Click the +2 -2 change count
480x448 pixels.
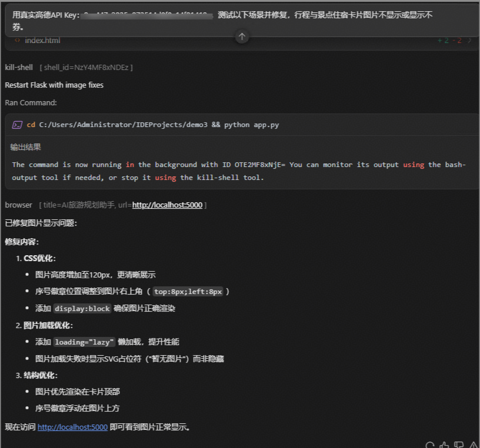pos(449,41)
